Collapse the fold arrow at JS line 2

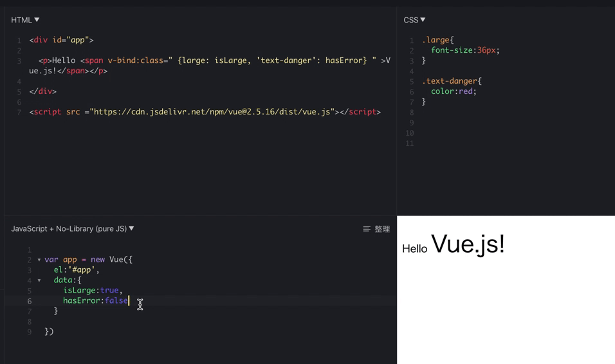(39, 260)
